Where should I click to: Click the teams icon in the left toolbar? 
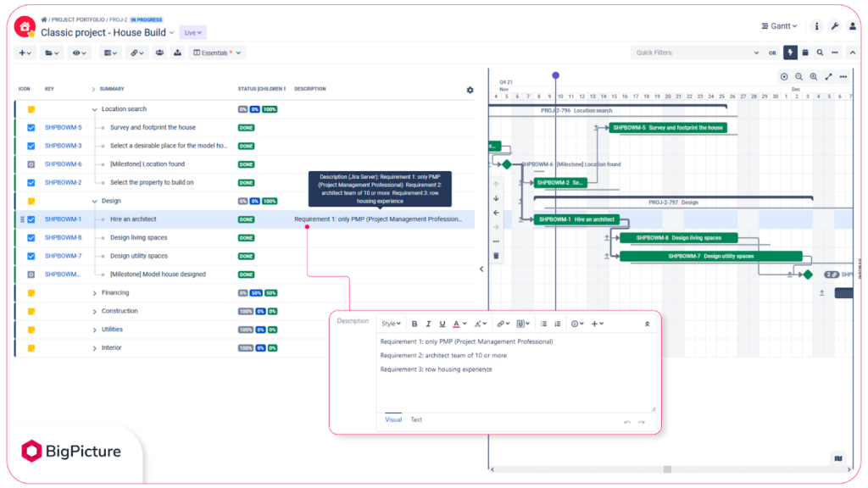(x=159, y=53)
